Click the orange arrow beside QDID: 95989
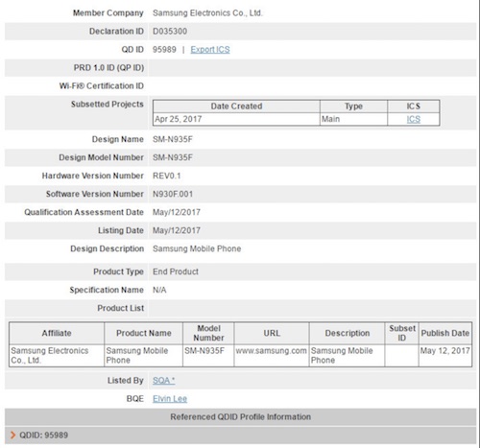 pyautogui.click(x=12, y=436)
